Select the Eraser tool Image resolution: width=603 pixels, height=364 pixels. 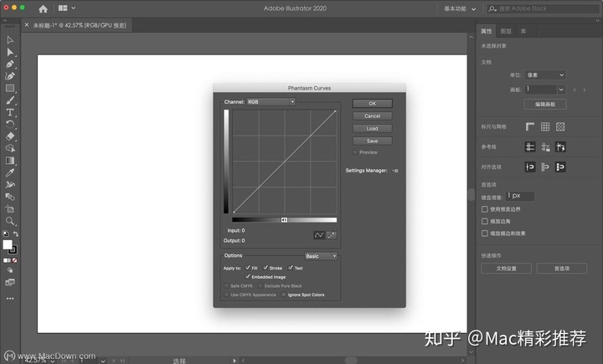(10, 136)
